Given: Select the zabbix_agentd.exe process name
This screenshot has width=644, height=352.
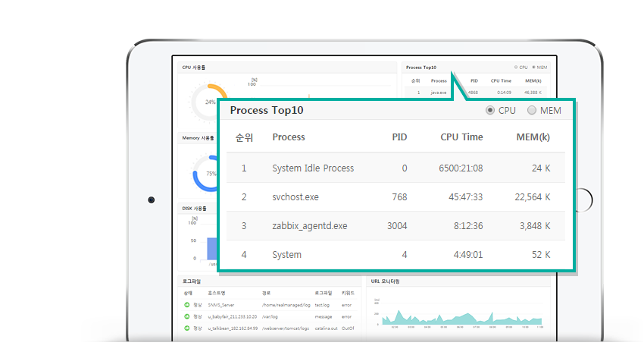Looking at the screenshot, I should pos(310,226).
